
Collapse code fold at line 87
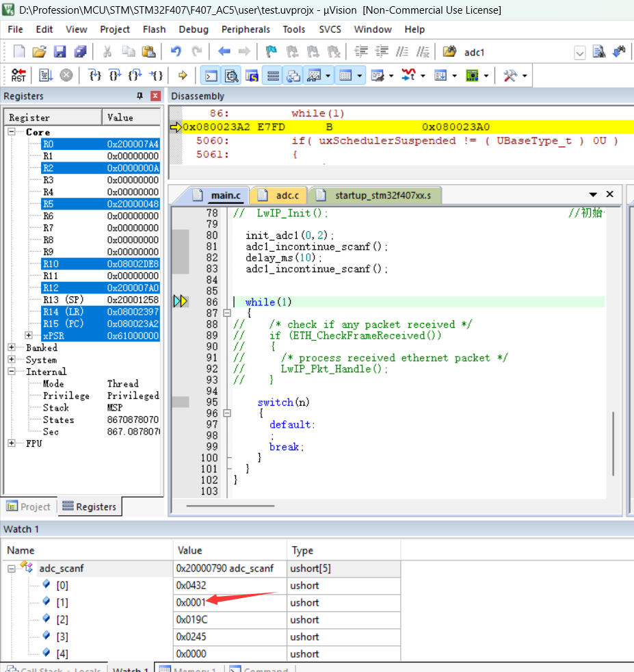pyautogui.click(x=227, y=313)
